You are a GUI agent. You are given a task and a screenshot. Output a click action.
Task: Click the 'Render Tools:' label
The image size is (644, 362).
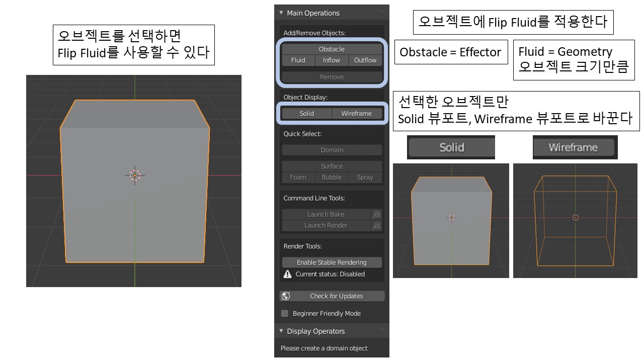302,246
